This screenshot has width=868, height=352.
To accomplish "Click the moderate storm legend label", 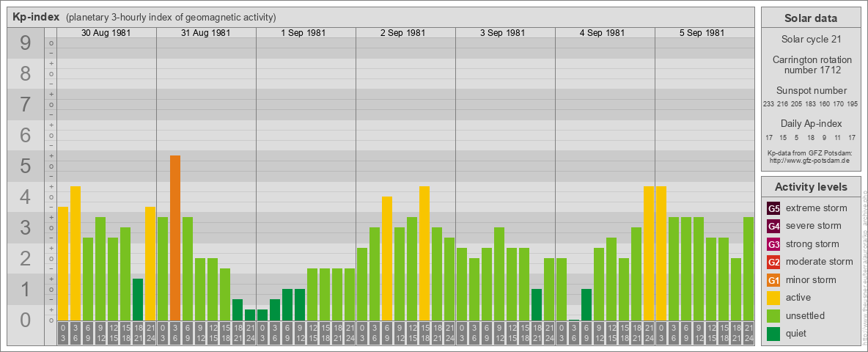I will (820, 262).
